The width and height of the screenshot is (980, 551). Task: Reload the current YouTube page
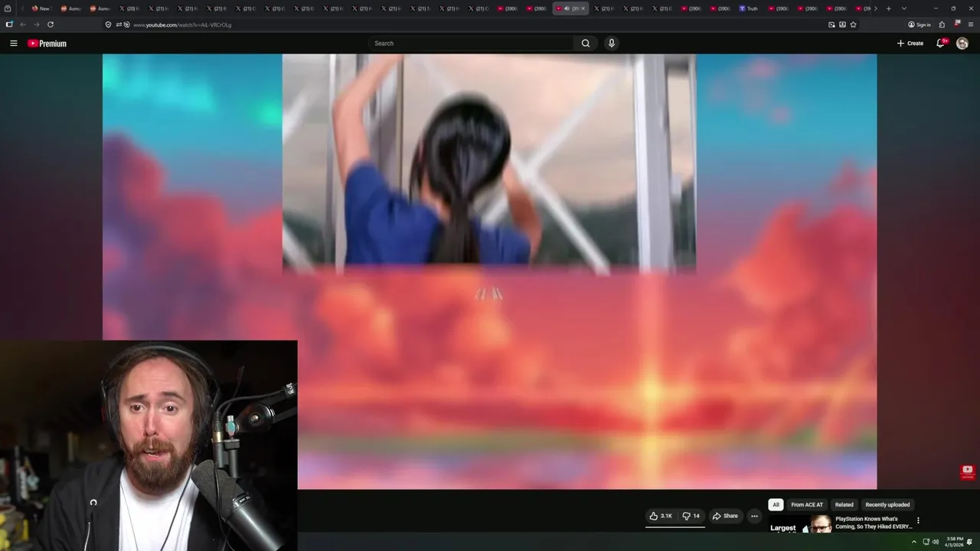(x=51, y=24)
